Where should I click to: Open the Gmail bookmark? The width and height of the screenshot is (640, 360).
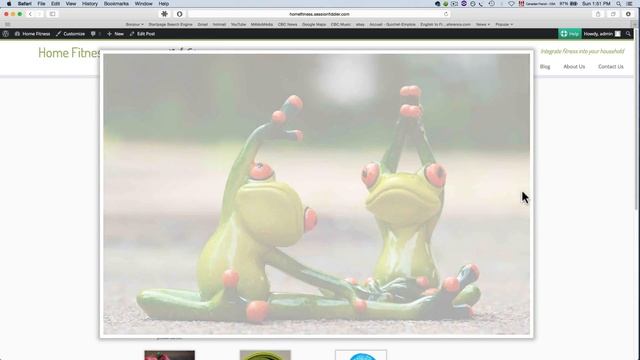click(x=203, y=24)
